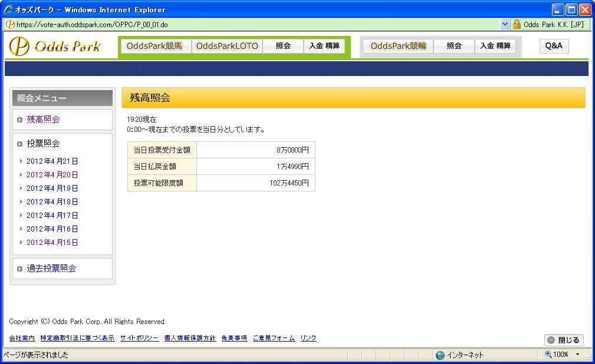
Task: Open the サイトポリシー footer link
Action: [x=139, y=338]
